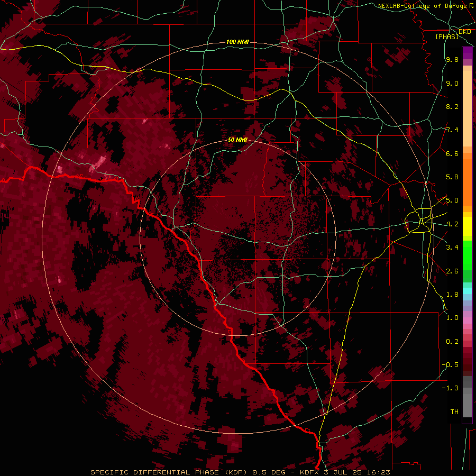Click the TH threshold label
This screenshot has width=476, height=476.
click(454, 412)
